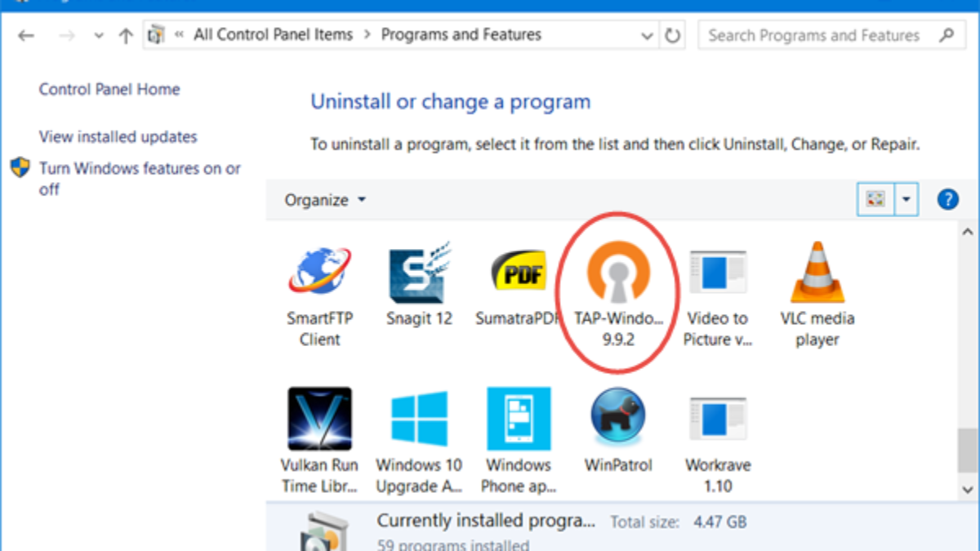Open the view options dropdown arrow
This screenshot has height=551, width=980.
pyautogui.click(x=907, y=199)
